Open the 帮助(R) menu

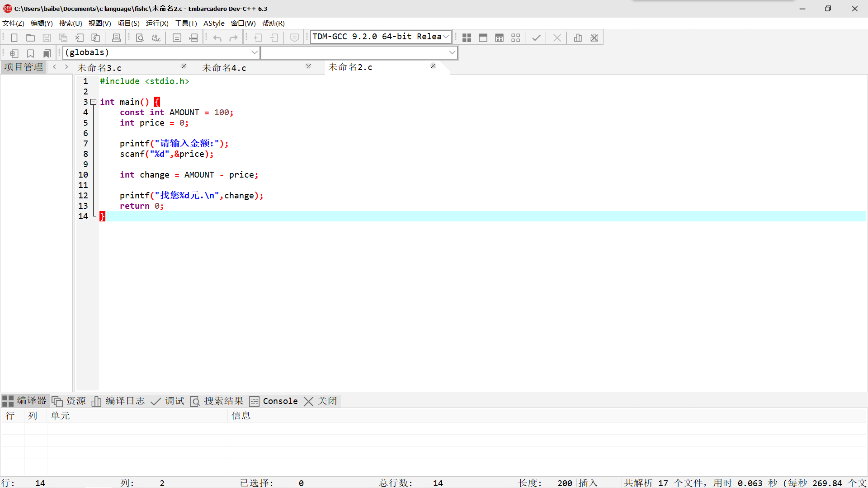pyautogui.click(x=273, y=23)
